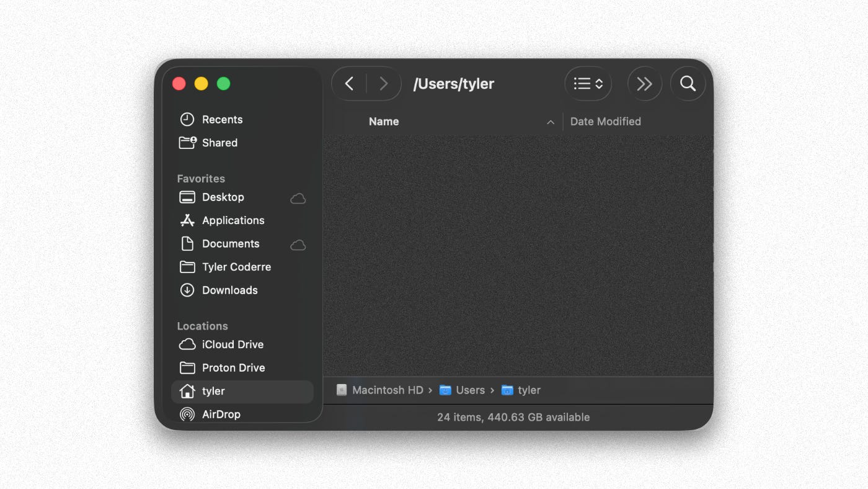Open Applications from Favorites
868x489 pixels.
(x=232, y=220)
